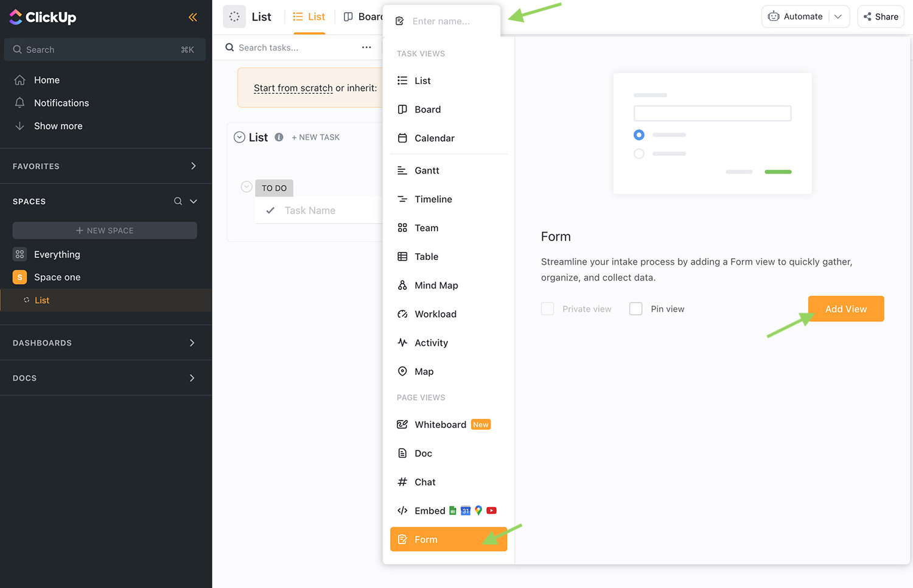Expand the Dashboards section

192,343
